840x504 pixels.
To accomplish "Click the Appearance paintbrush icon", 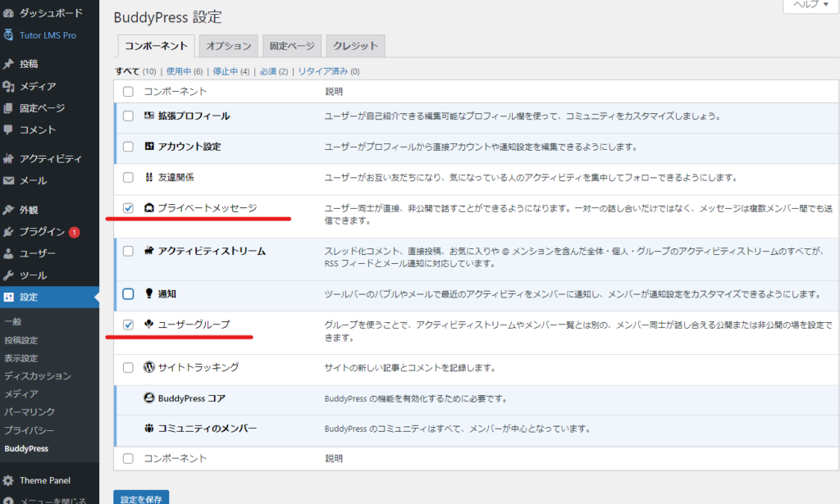I will (8, 210).
